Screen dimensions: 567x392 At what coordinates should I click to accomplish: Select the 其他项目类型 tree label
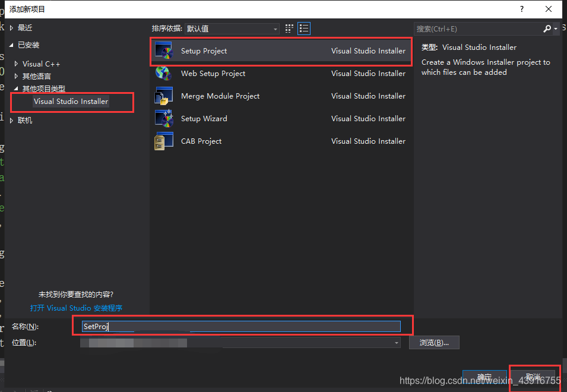pos(44,88)
